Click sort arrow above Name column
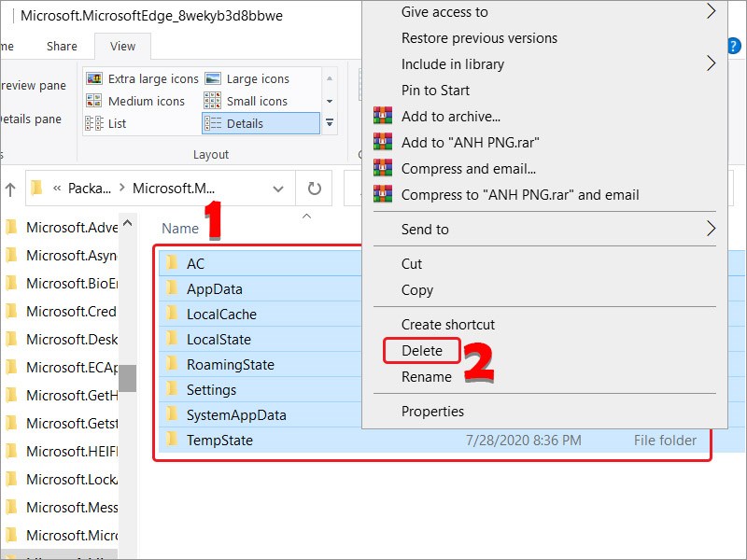Screen dimensions: 747x560 tap(307, 217)
